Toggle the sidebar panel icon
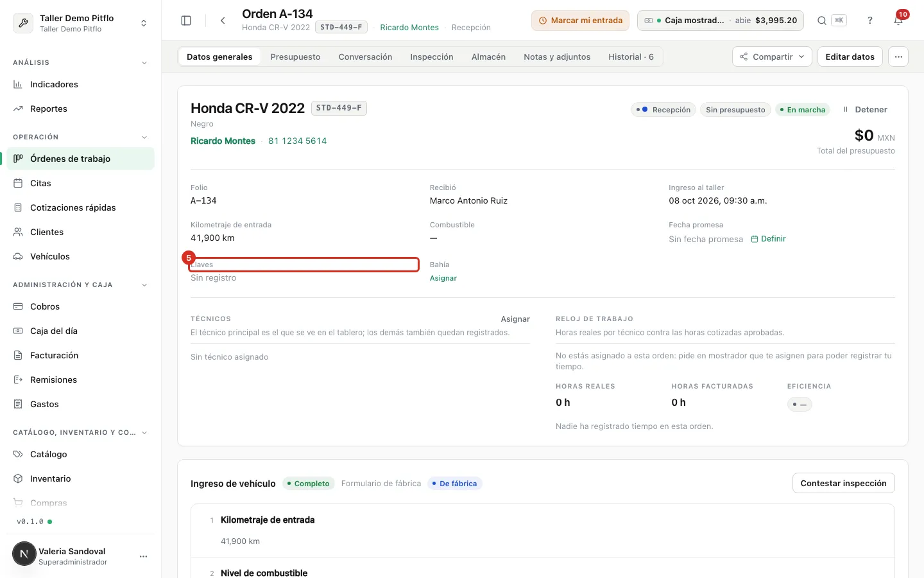 click(186, 21)
